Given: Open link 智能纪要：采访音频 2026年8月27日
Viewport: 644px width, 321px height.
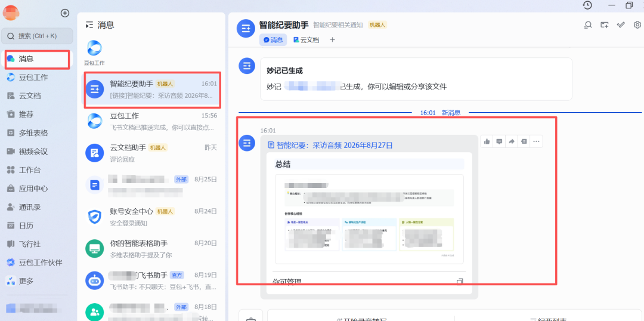Looking at the screenshot, I should pyautogui.click(x=330, y=145).
